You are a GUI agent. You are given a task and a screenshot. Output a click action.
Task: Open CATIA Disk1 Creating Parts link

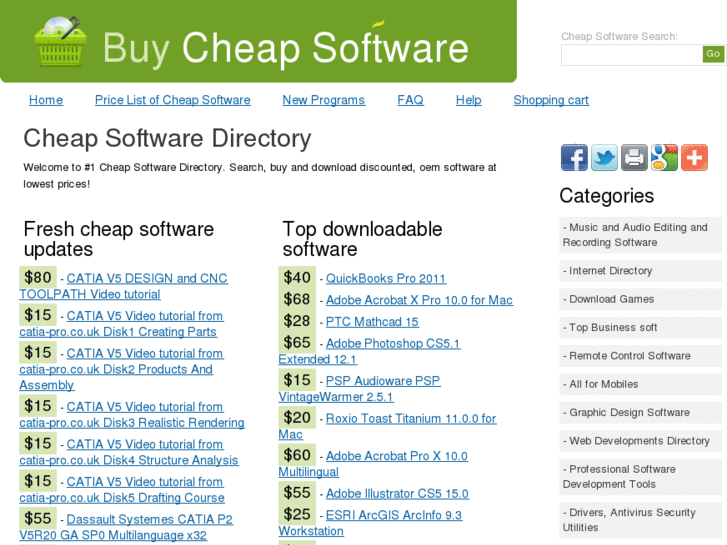tap(121, 324)
